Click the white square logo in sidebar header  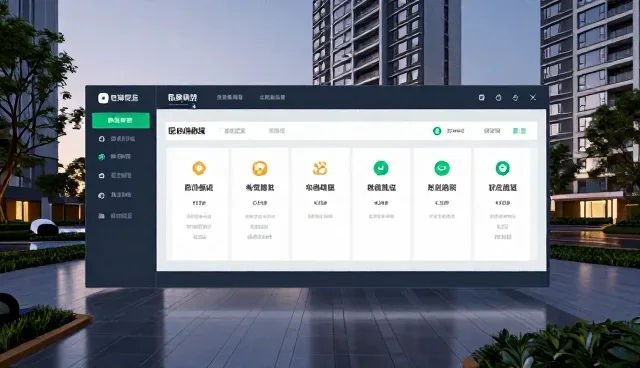click(x=103, y=98)
